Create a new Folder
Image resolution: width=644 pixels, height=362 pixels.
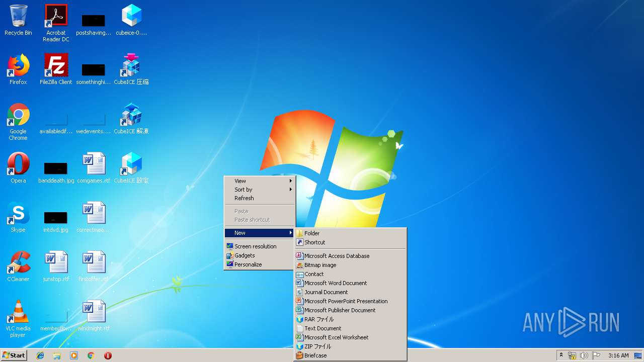point(351,233)
